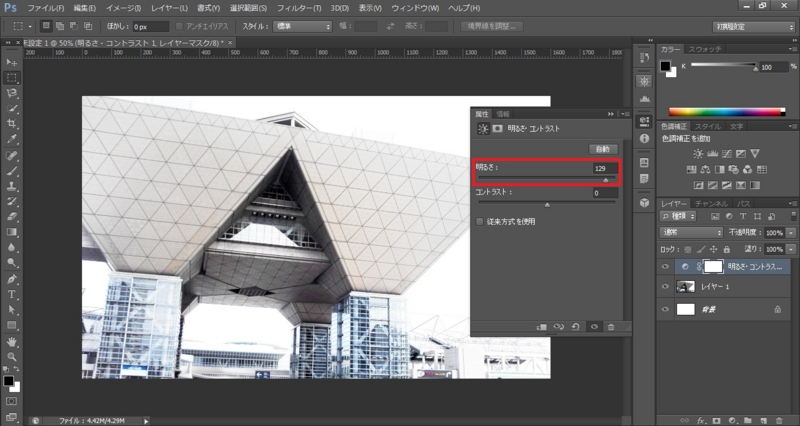Toggle lock position for layer

713,249
